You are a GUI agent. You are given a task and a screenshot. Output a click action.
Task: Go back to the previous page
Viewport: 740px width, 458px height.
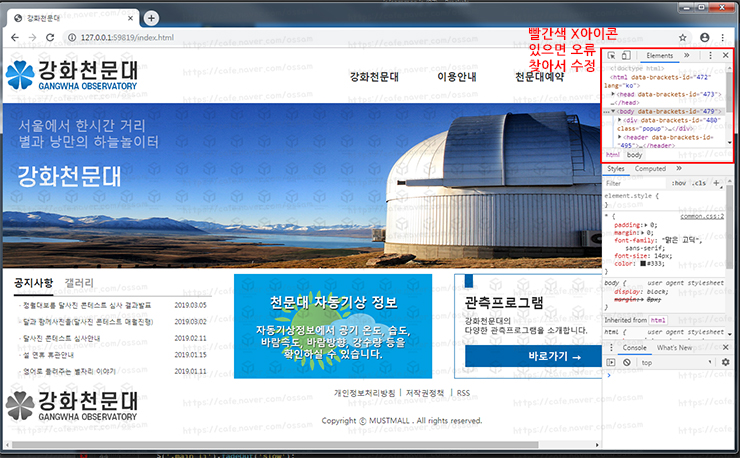(x=15, y=37)
